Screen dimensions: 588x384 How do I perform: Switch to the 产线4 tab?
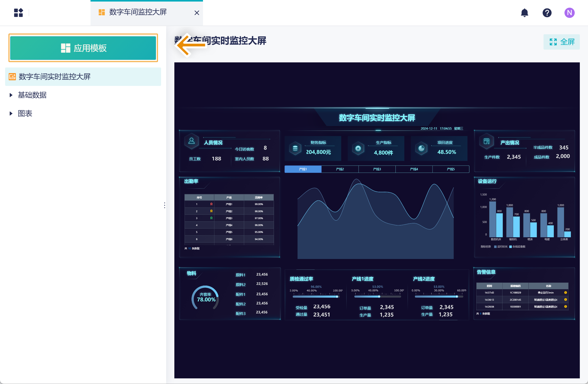point(414,169)
